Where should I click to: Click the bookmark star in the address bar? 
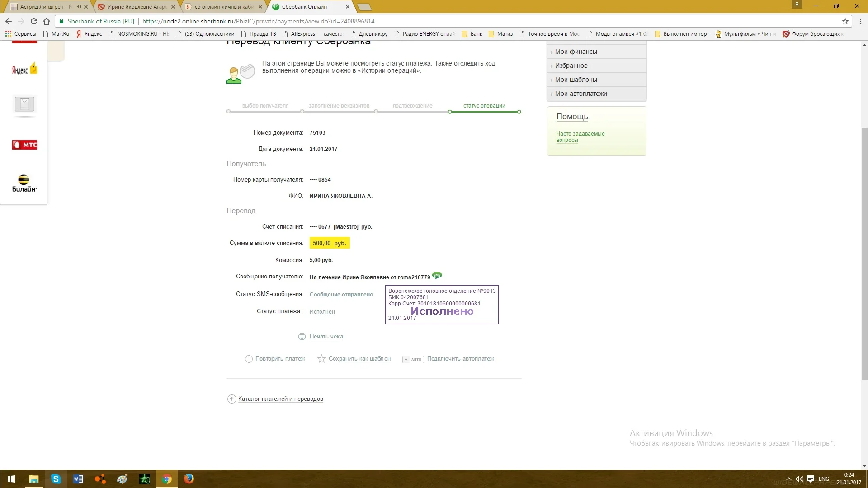[x=845, y=21]
